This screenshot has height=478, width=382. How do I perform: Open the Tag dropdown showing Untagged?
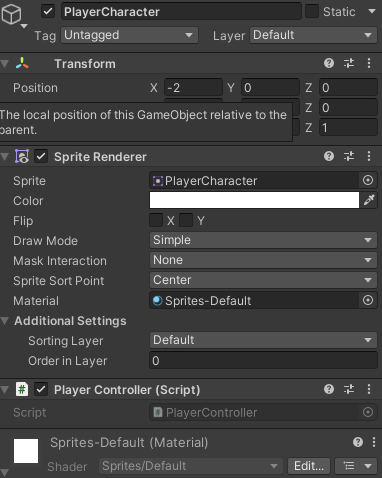coord(129,35)
